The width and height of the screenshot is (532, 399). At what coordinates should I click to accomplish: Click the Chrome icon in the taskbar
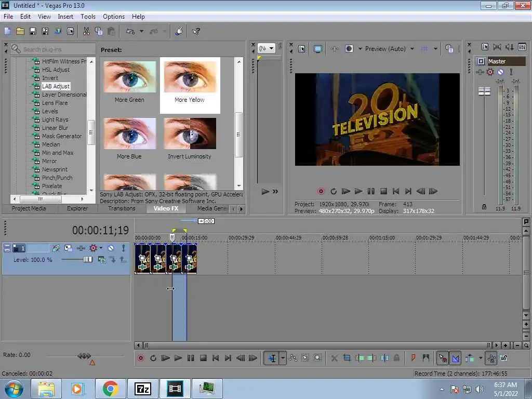(110, 389)
